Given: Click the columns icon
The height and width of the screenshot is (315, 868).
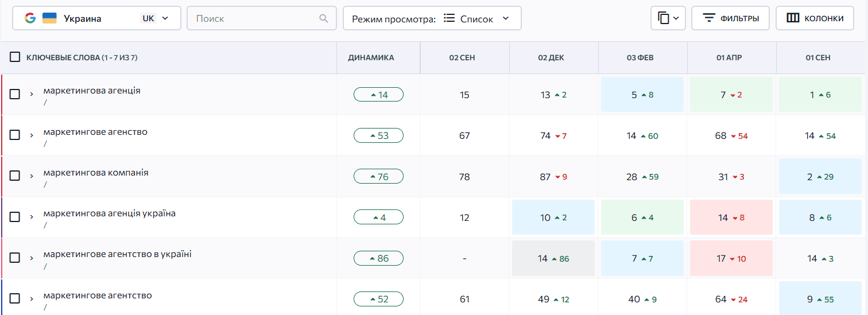Looking at the screenshot, I should 793,18.
